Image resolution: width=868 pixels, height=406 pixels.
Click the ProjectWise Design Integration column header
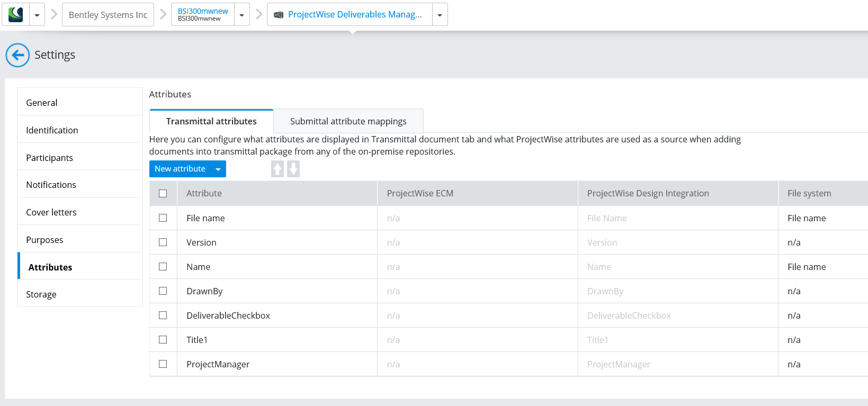coord(648,193)
